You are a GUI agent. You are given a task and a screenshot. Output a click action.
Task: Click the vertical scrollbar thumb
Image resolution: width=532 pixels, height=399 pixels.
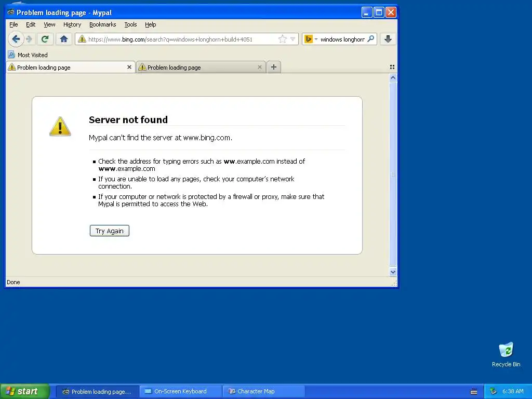[x=393, y=174]
